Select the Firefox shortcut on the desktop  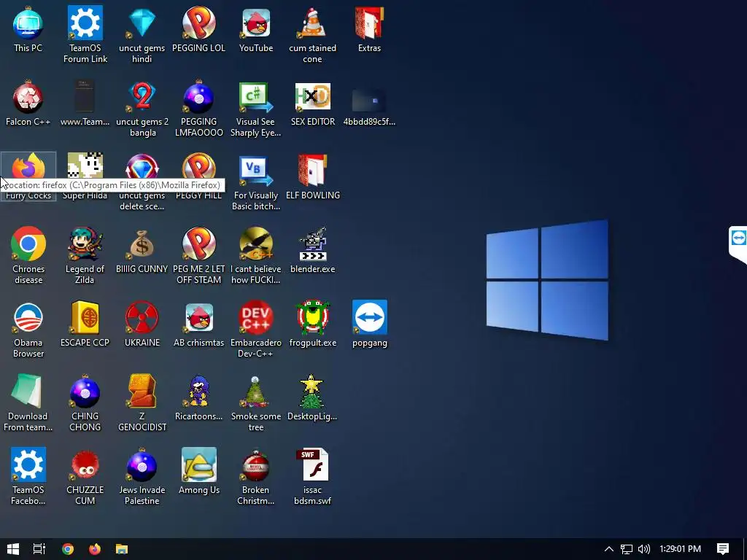click(28, 167)
